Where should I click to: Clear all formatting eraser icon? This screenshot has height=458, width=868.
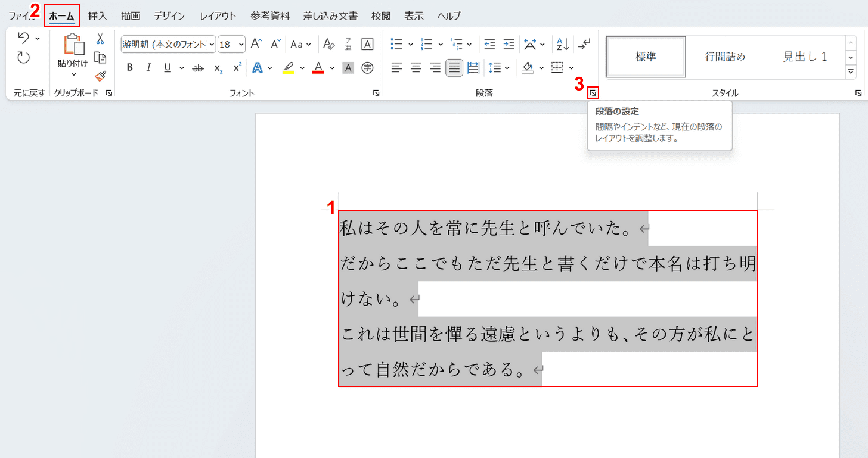click(x=328, y=44)
